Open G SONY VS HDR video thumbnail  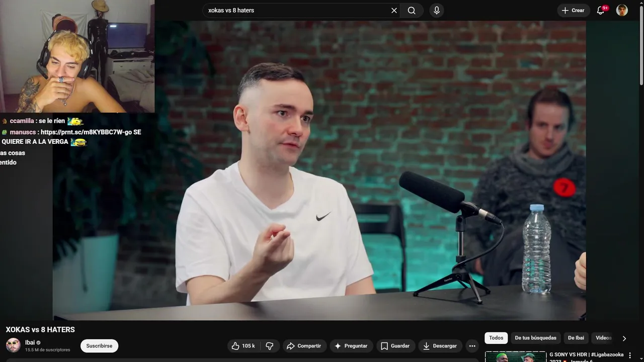coord(516,357)
